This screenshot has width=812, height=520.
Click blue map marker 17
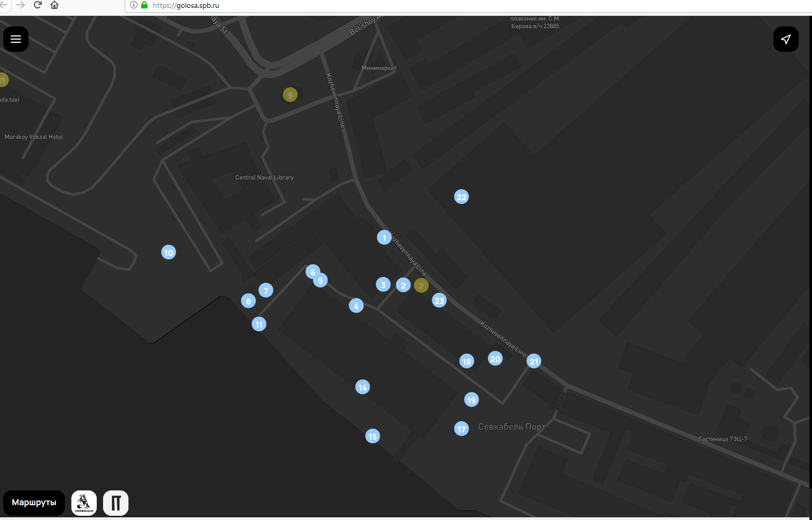pyautogui.click(x=462, y=429)
